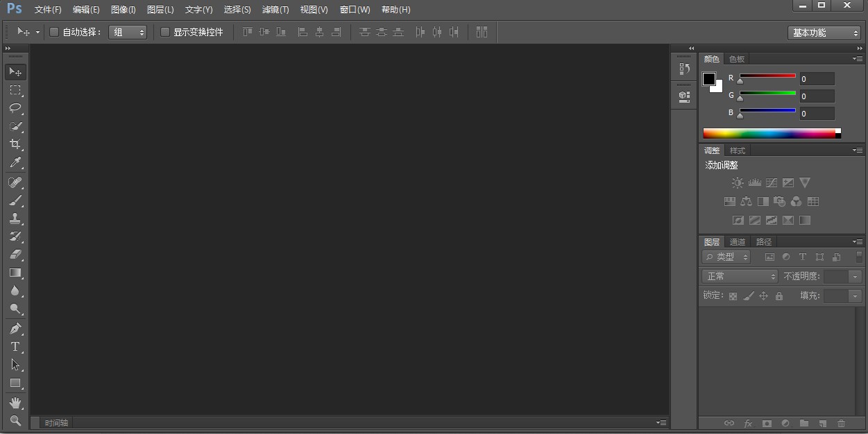Image resolution: width=868 pixels, height=434 pixels.
Task: Click the foreground color swatch
Action: click(709, 79)
